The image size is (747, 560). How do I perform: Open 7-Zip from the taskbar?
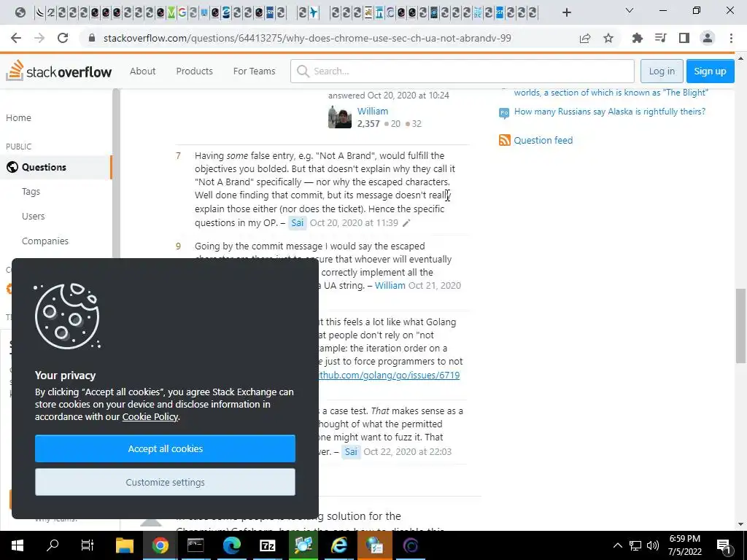(x=267, y=545)
